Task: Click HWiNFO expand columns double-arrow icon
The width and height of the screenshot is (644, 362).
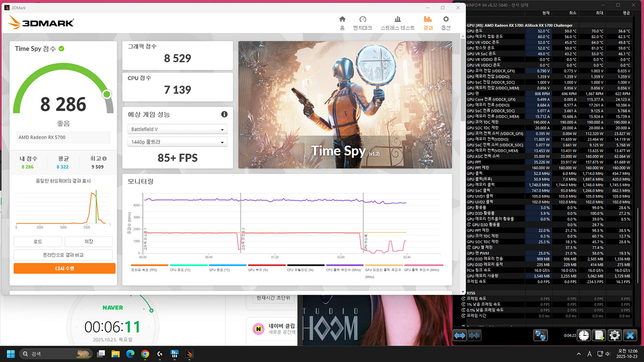Action: pyautogui.click(x=459, y=335)
